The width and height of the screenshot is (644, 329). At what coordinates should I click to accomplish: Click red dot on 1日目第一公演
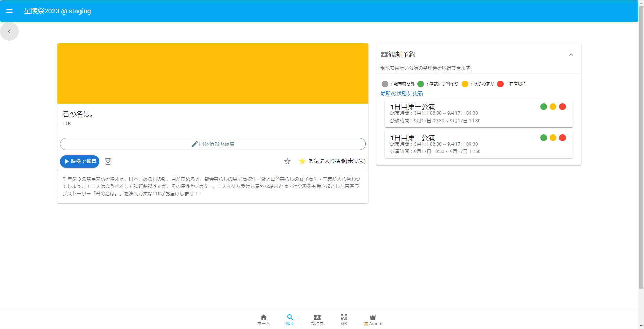pos(562,107)
